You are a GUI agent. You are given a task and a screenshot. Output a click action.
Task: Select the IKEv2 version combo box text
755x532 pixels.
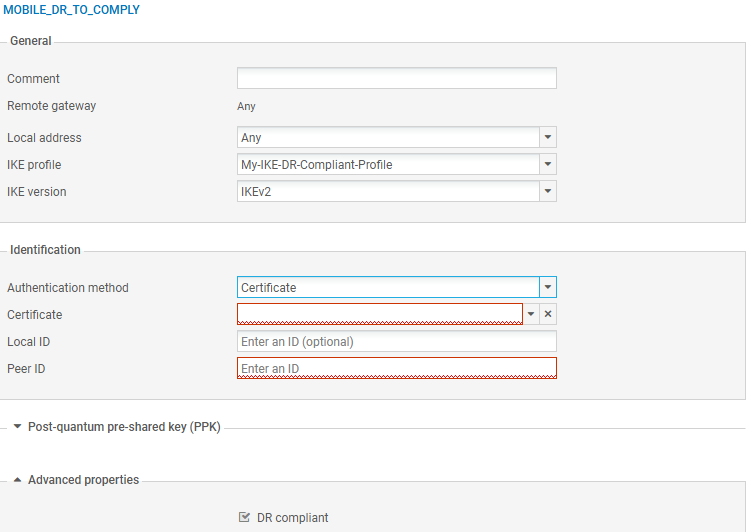click(x=387, y=192)
